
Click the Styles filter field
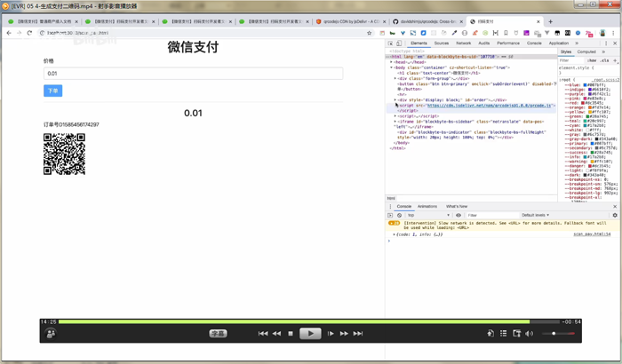coord(571,60)
